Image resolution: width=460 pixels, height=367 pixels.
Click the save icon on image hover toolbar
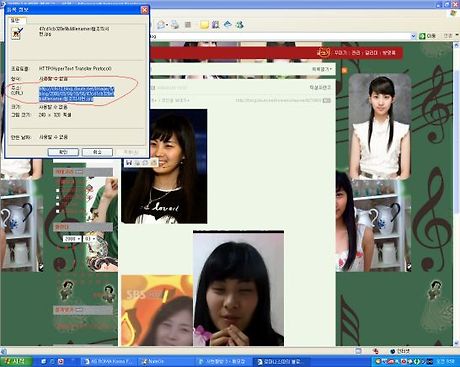pos(129,162)
